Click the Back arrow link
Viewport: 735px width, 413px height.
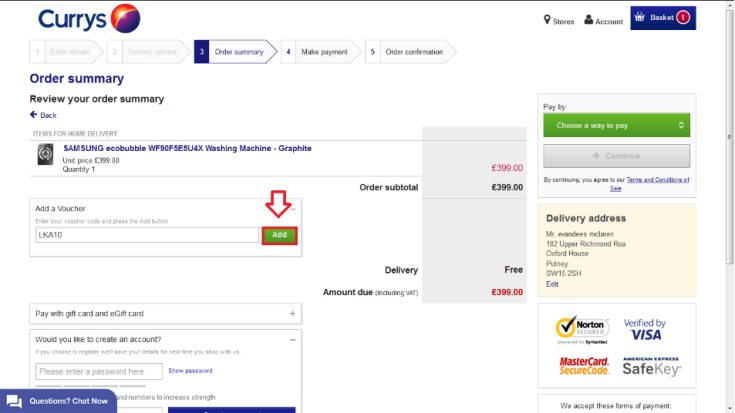click(43, 115)
